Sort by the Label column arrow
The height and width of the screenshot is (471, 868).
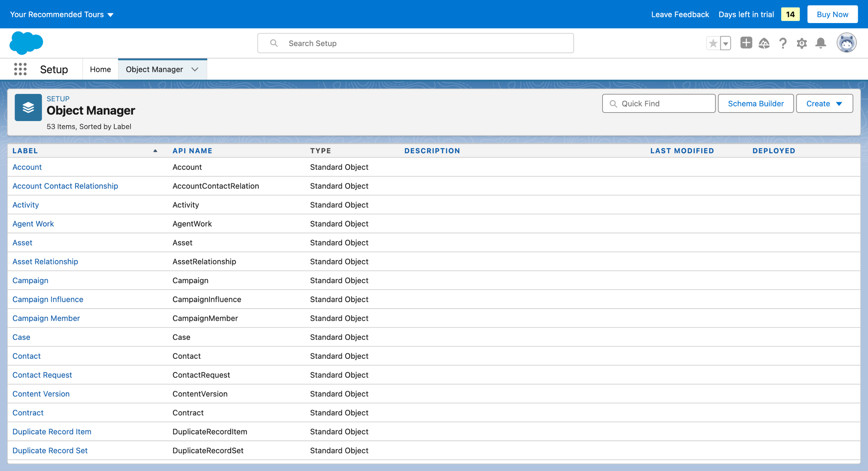155,151
